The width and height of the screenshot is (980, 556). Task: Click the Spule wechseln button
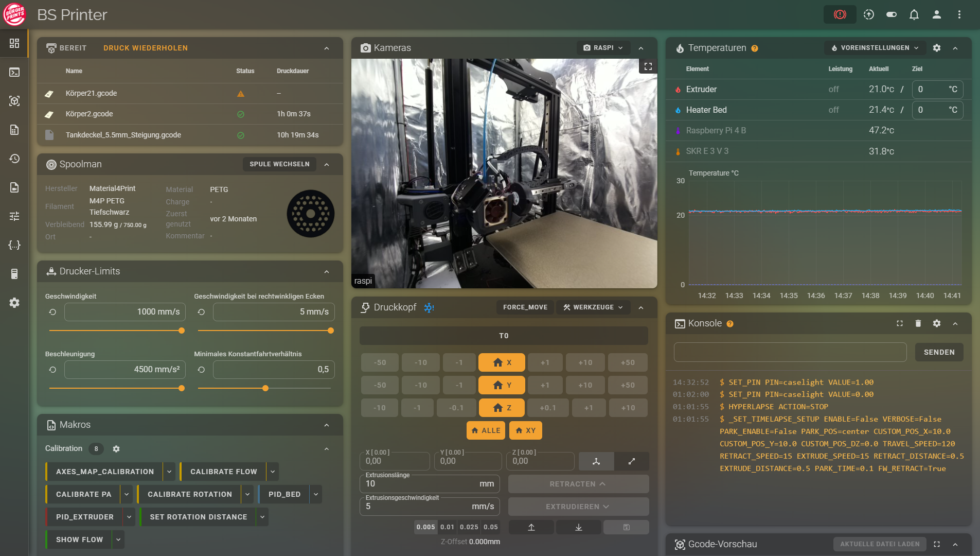[279, 164]
